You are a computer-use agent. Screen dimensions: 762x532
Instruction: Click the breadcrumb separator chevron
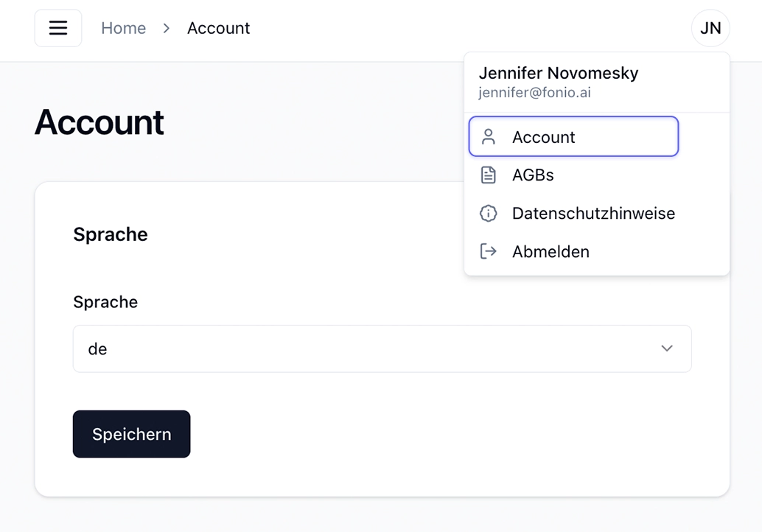click(x=167, y=28)
